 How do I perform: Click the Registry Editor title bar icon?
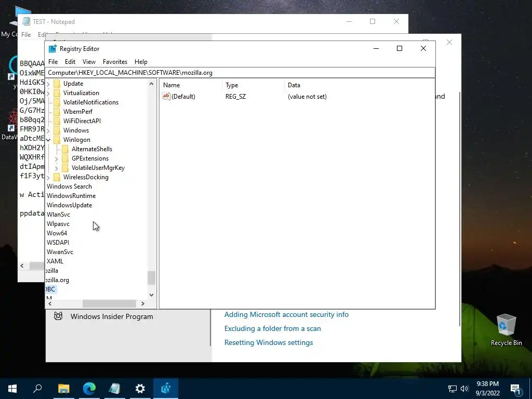coord(52,48)
